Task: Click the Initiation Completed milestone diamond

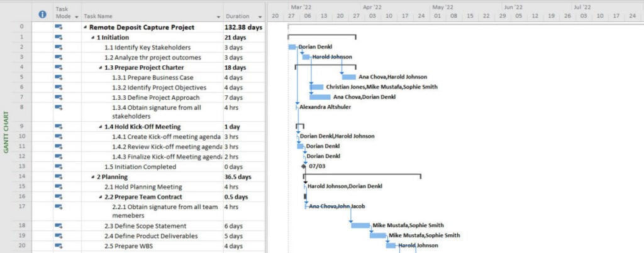Action: pos(304,166)
